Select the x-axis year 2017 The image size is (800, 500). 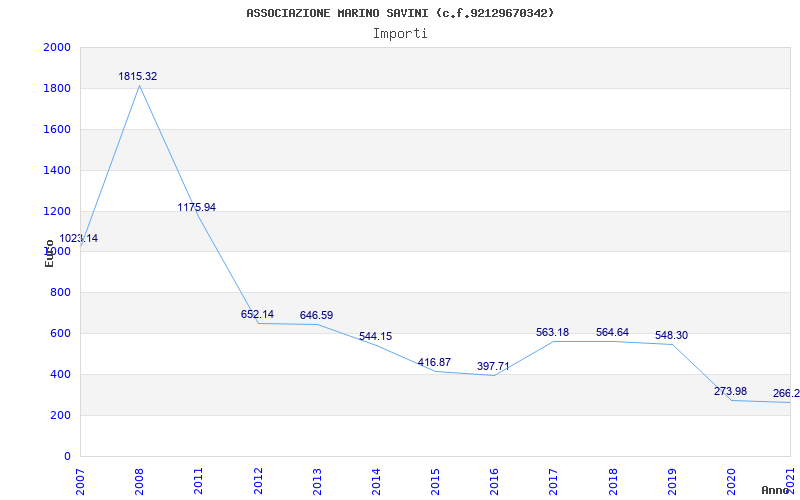(x=553, y=481)
